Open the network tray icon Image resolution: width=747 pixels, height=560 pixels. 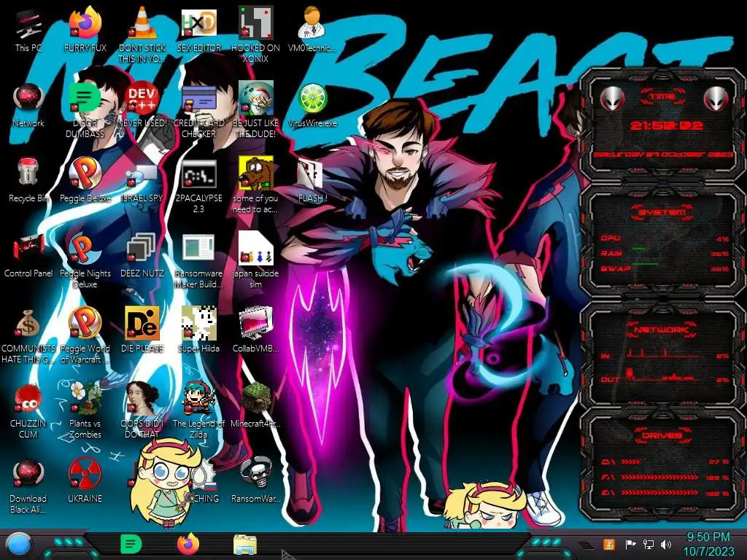[649, 544]
